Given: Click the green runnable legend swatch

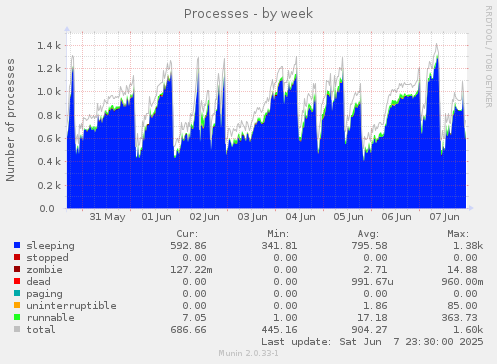Looking at the screenshot, I should 17,317.
